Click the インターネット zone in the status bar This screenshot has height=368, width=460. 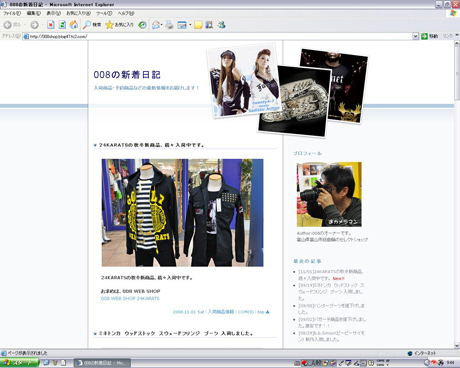click(x=422, y=353)
